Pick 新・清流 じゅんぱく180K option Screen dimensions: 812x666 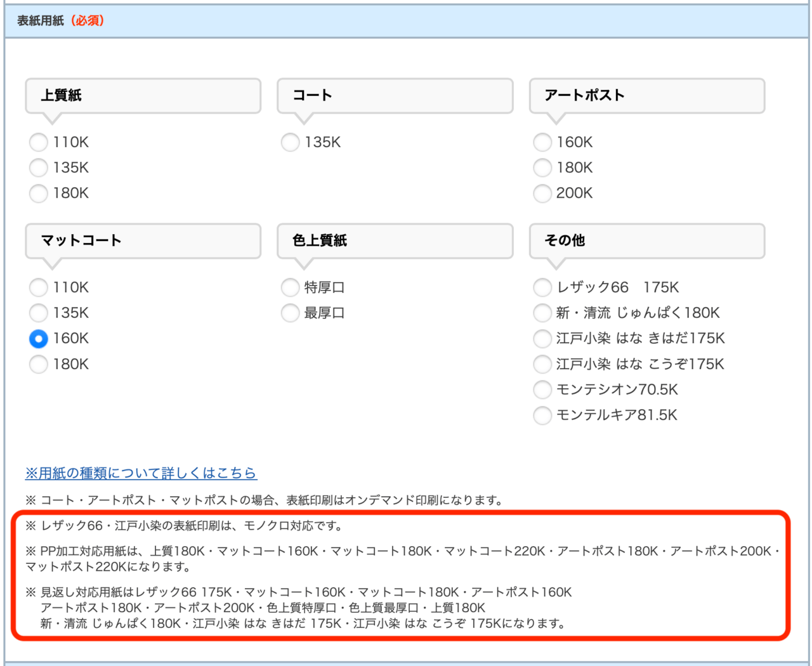click(x=542, y=313)
